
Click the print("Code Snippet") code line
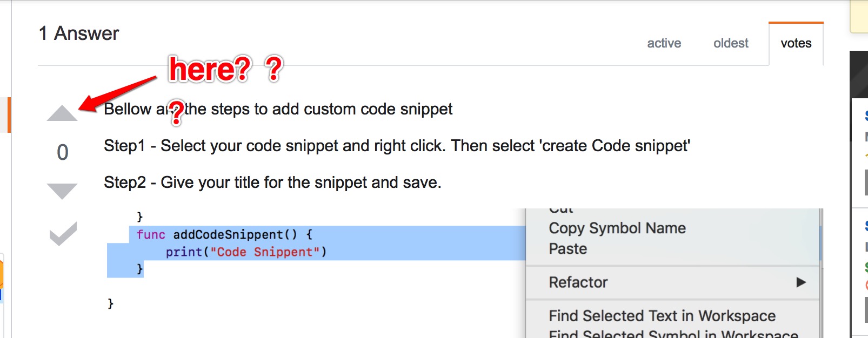click(246, 252)
